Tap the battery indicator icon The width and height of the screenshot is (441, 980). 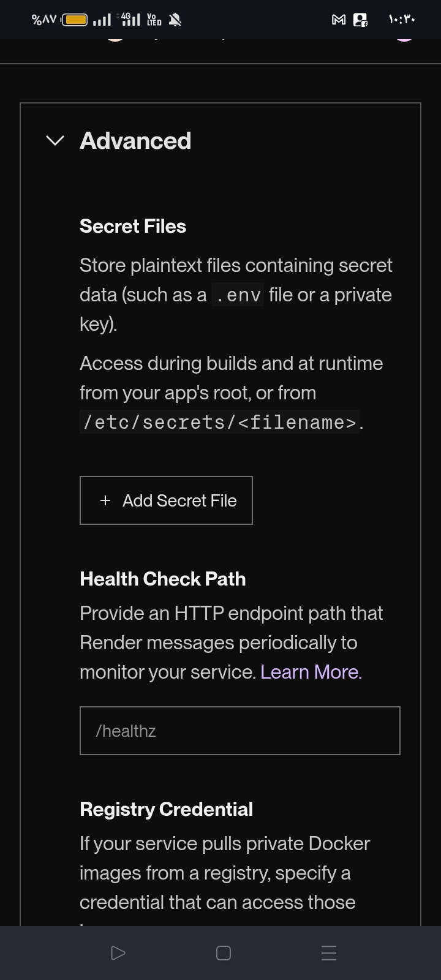[75, 20]
